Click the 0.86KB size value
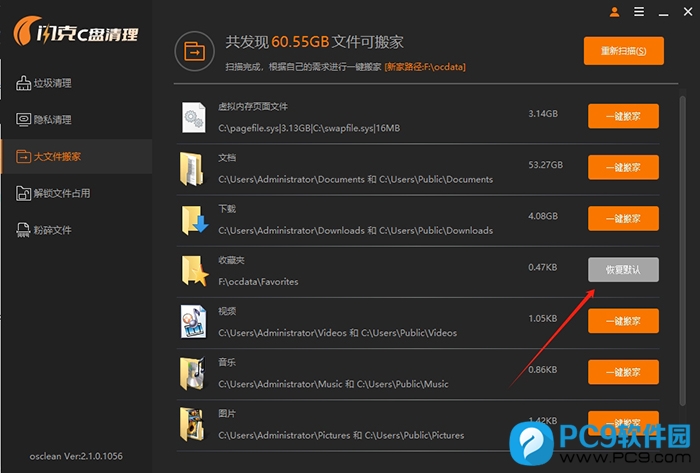 coord(542,369)
